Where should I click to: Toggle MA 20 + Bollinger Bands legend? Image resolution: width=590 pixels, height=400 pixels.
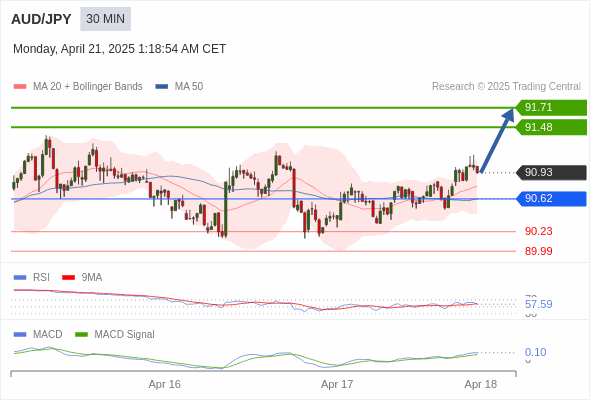click(x=78, y=87)
